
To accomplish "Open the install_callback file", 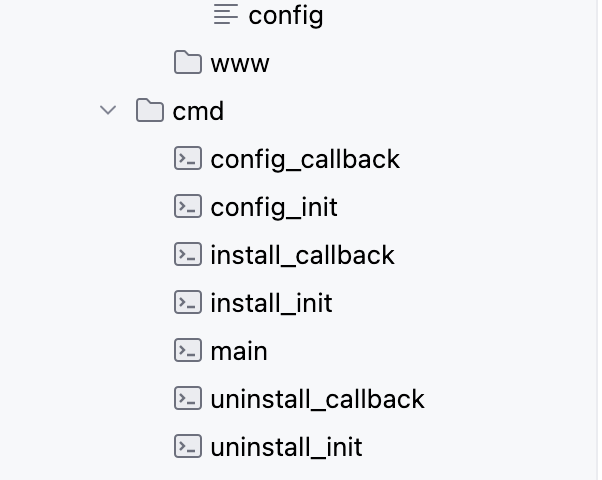I will (x=302, y=256).
